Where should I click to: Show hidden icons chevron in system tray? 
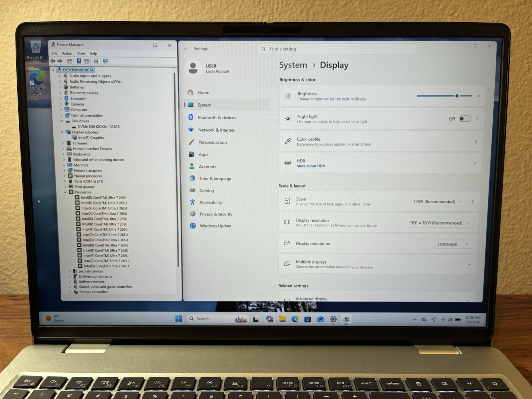pyautogui.click(x=415, y=320)
